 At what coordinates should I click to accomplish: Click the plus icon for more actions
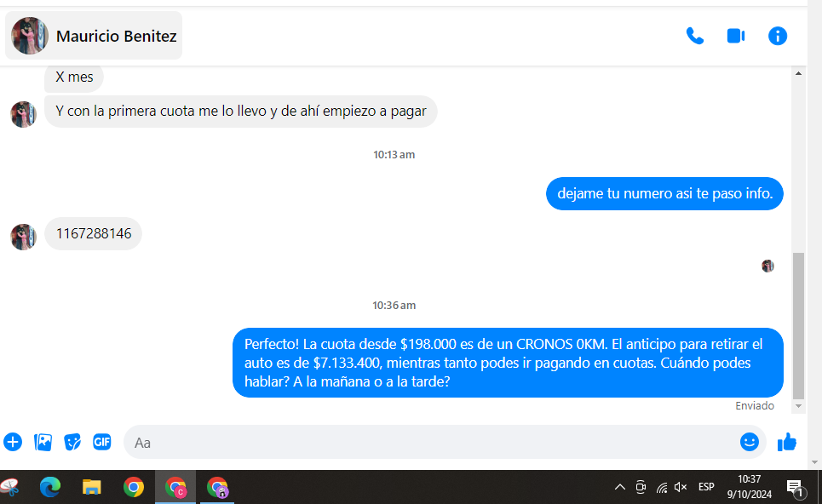(x=13, y=442)
